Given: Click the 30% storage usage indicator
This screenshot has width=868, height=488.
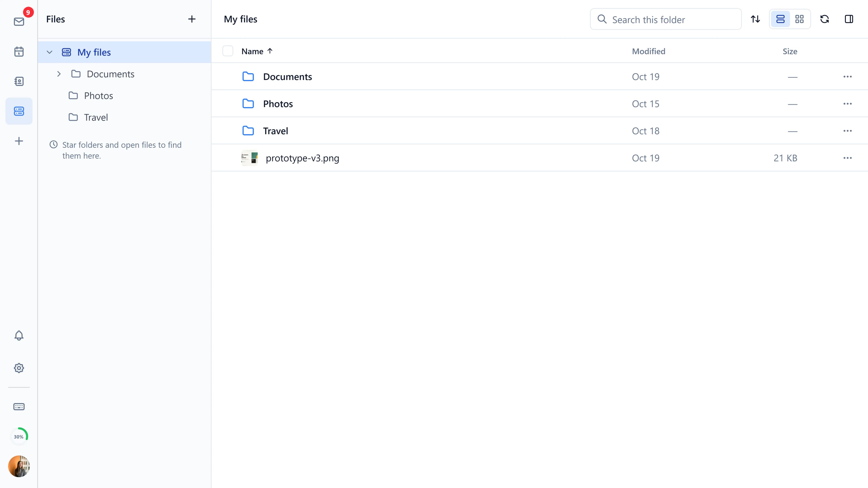Looking at the screenshot, I should tap(19, 436).
